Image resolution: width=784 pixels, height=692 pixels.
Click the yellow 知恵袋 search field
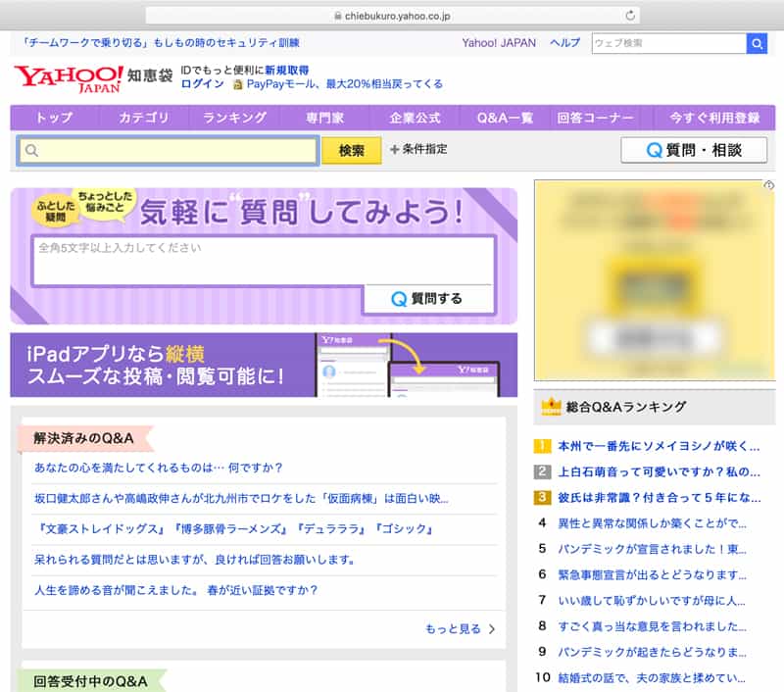168,150
